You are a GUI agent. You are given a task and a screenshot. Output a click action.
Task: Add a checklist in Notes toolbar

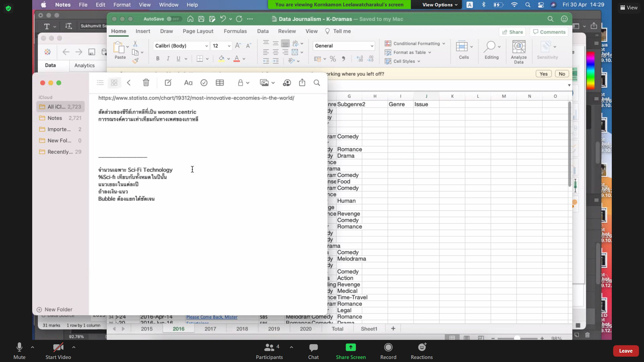[204, 83]
